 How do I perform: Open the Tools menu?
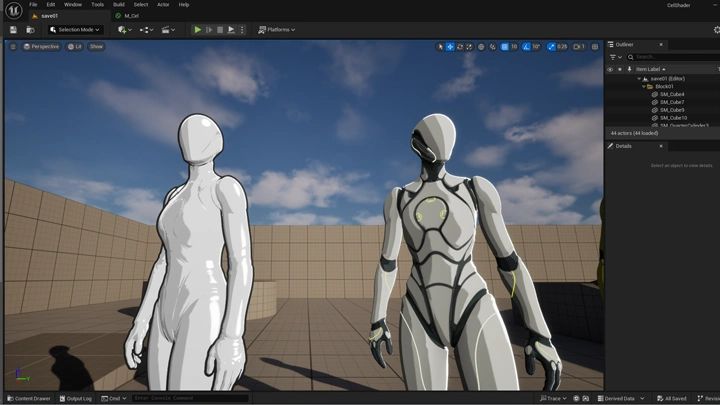97,5
